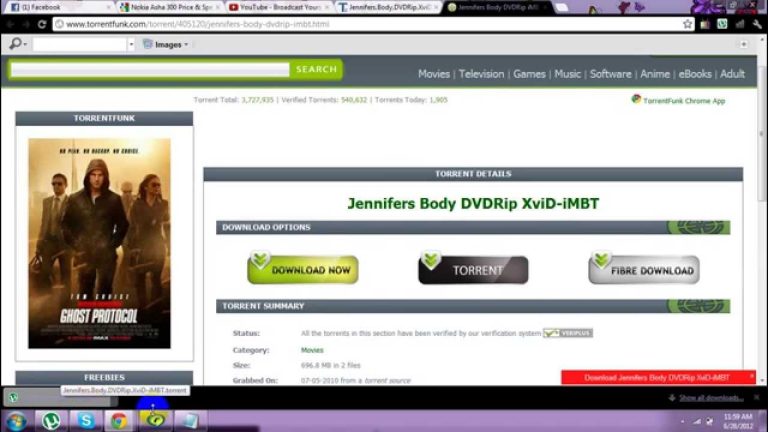Click the black TORRENT download button
The height and width of the screenshot is (432, 768).
tap(473, 268)
